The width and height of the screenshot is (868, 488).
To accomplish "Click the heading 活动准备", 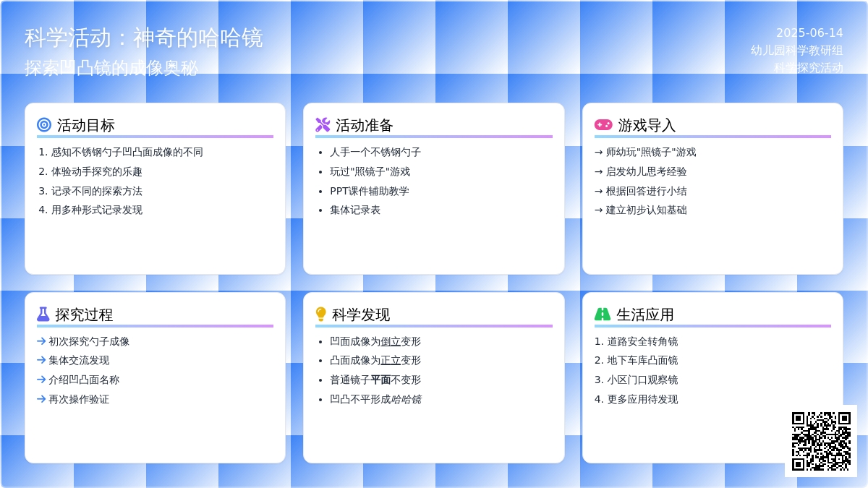I will point(365,125).
